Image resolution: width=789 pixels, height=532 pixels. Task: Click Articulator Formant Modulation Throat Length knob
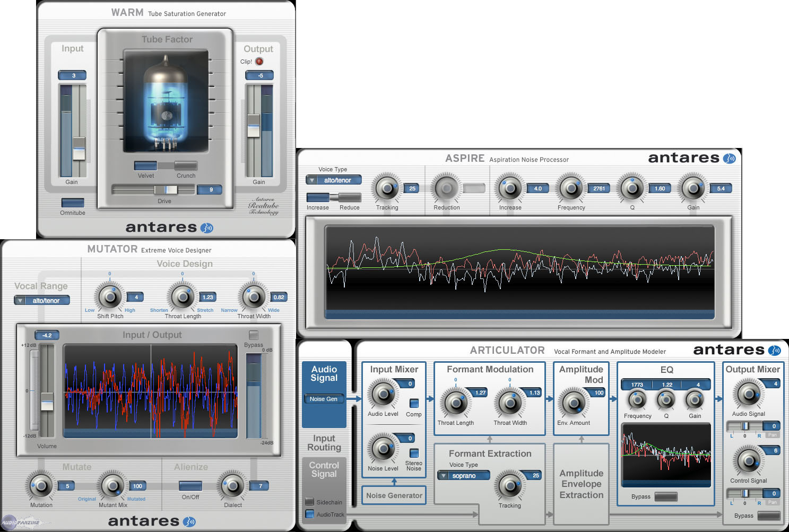[456, 403]
